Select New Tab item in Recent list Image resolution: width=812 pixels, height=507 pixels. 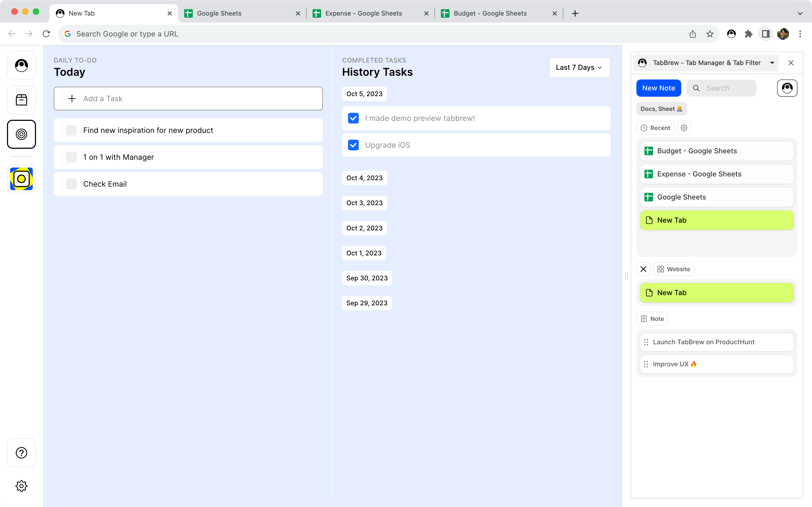[716, 220]
